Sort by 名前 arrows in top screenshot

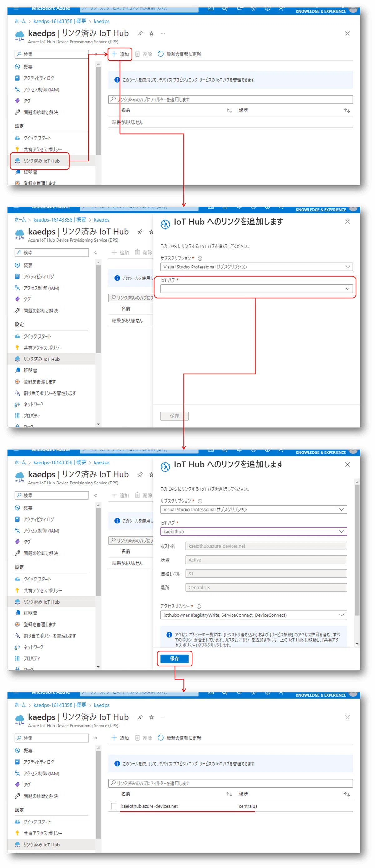coord(229,110)
